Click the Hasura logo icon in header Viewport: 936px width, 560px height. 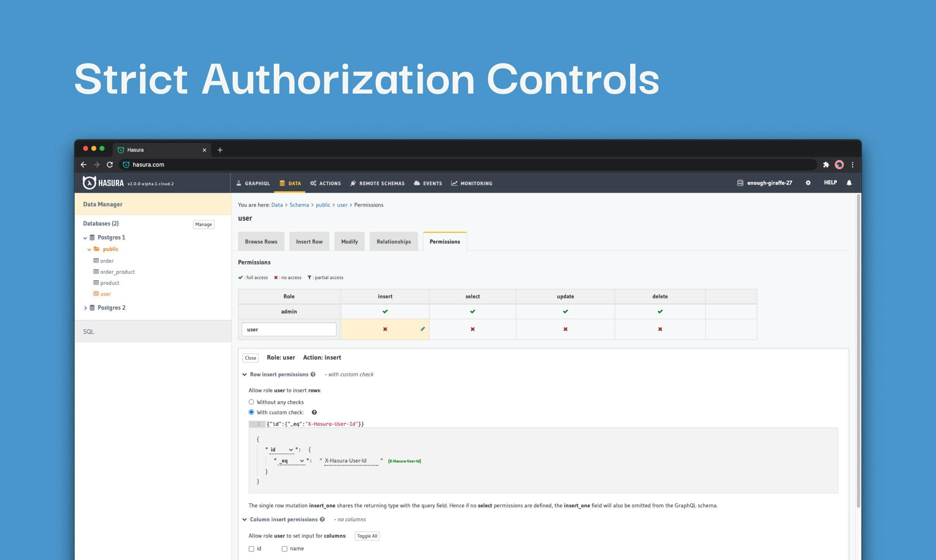(x=90, y=183)
